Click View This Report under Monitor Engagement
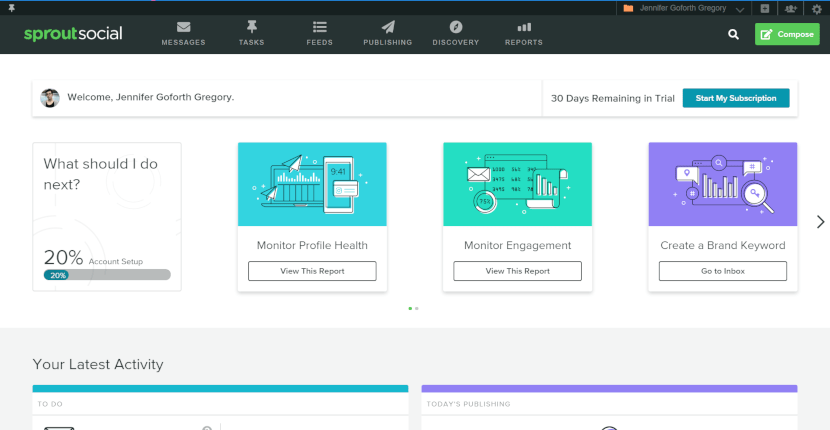Image resolution: width=830 pixels, height=430 pixels. (x=518, y=271)
